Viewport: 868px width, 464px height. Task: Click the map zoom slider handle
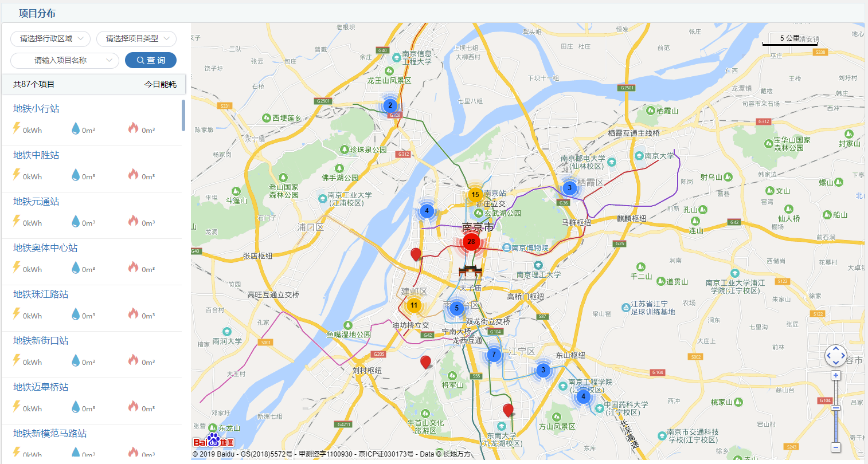(x=836, y=408)
